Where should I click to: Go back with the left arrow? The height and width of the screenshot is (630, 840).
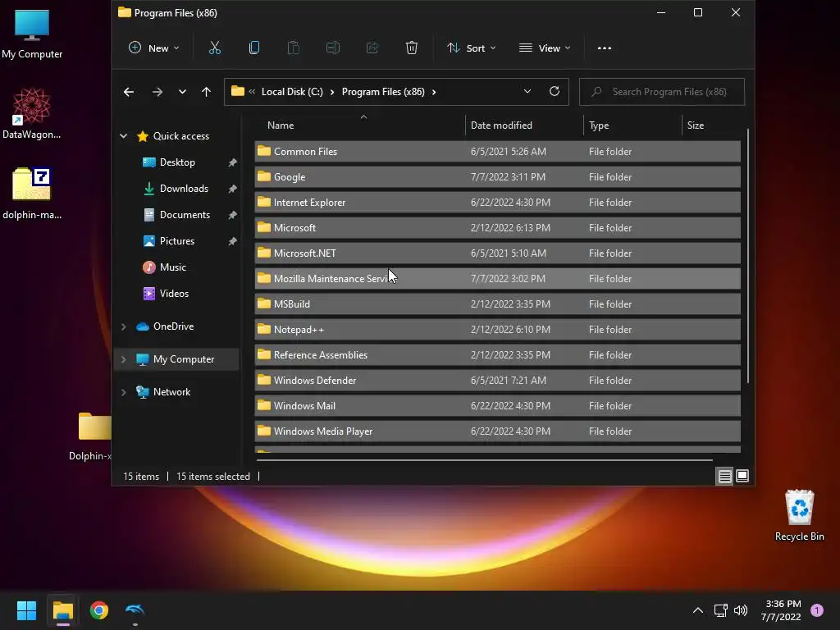129,92
